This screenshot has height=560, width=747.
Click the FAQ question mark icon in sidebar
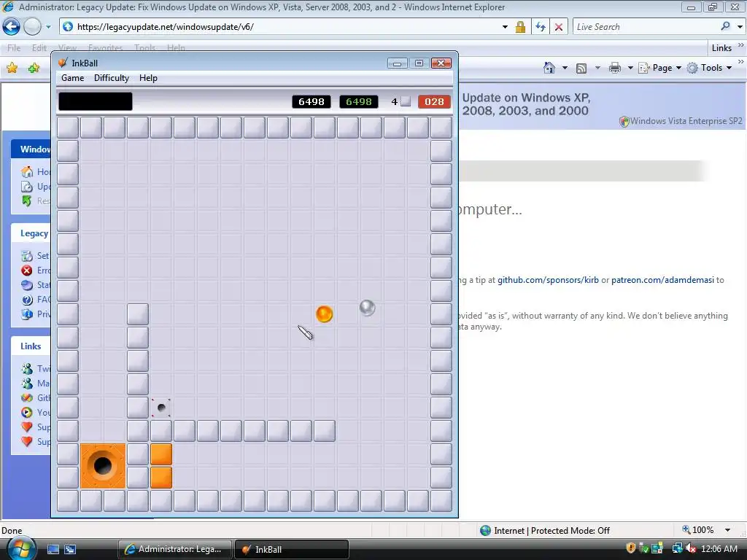click(27, 300)
